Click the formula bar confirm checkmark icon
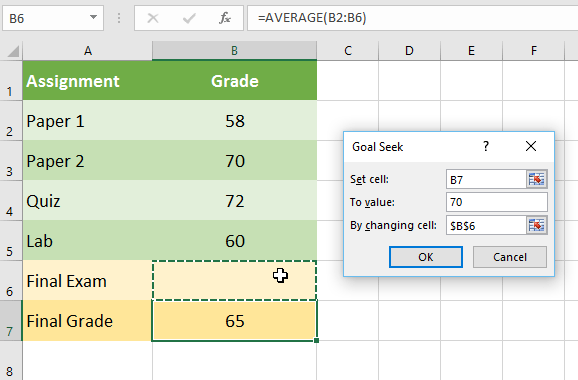The width and height of the screenshot is (578, 380). (x=189, y=18)
